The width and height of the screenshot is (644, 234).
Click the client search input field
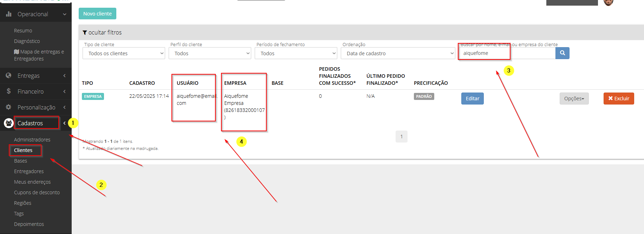[507, 53]
